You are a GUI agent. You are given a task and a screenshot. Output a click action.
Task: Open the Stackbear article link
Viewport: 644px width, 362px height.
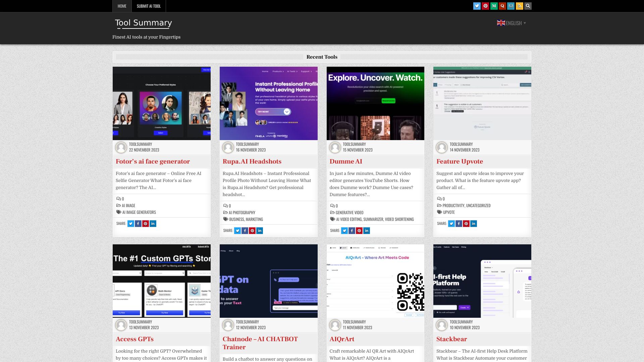coord(451,339)
